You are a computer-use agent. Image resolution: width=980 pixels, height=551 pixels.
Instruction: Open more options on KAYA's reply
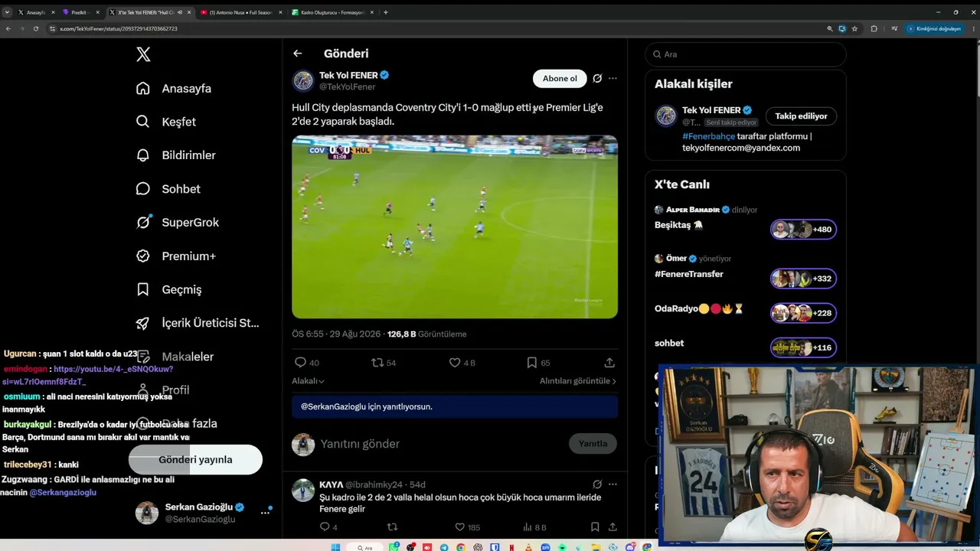612,484
